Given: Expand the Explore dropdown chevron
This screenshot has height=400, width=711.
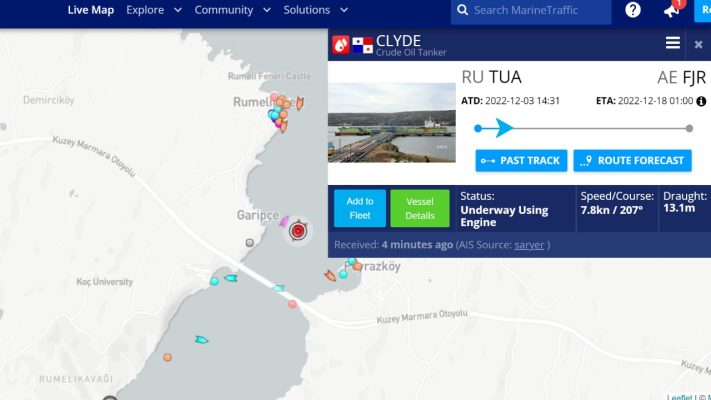Looking at the screenshot, I should (178, 10).
